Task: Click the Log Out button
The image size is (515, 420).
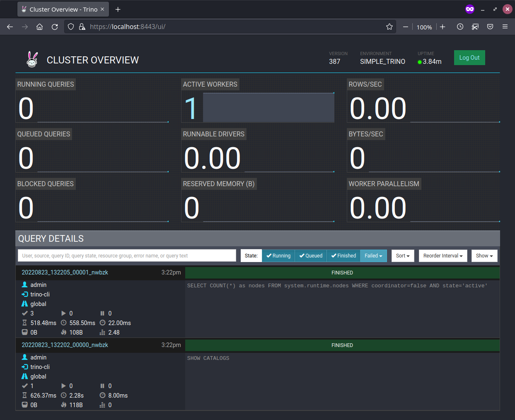Action: pos(469,58)
